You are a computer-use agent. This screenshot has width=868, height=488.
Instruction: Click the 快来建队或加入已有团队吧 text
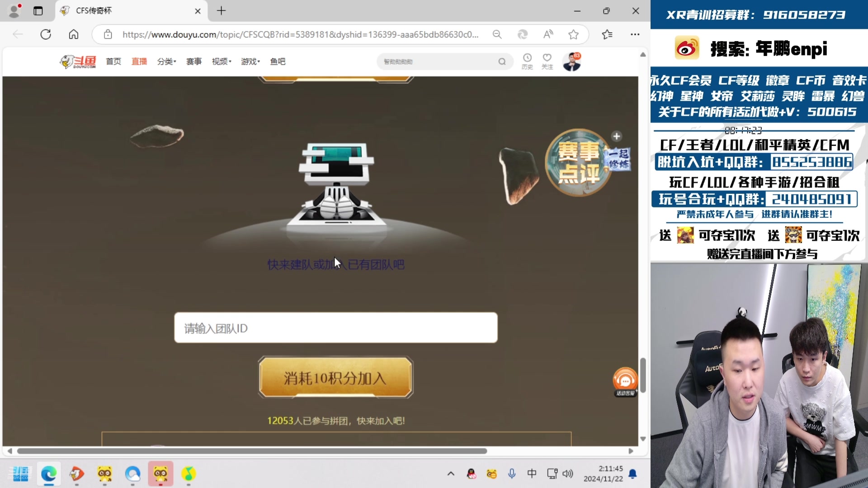pyautogui.click(x=335, y=264)
